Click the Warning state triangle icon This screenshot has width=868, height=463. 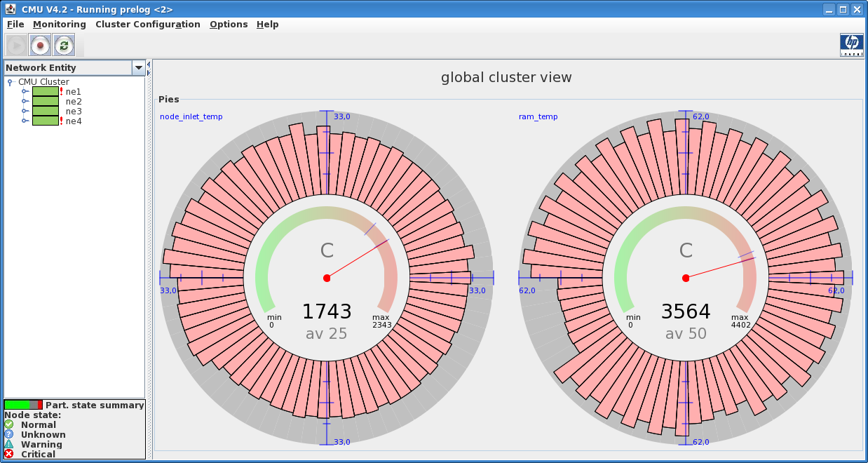coord(9,444)
